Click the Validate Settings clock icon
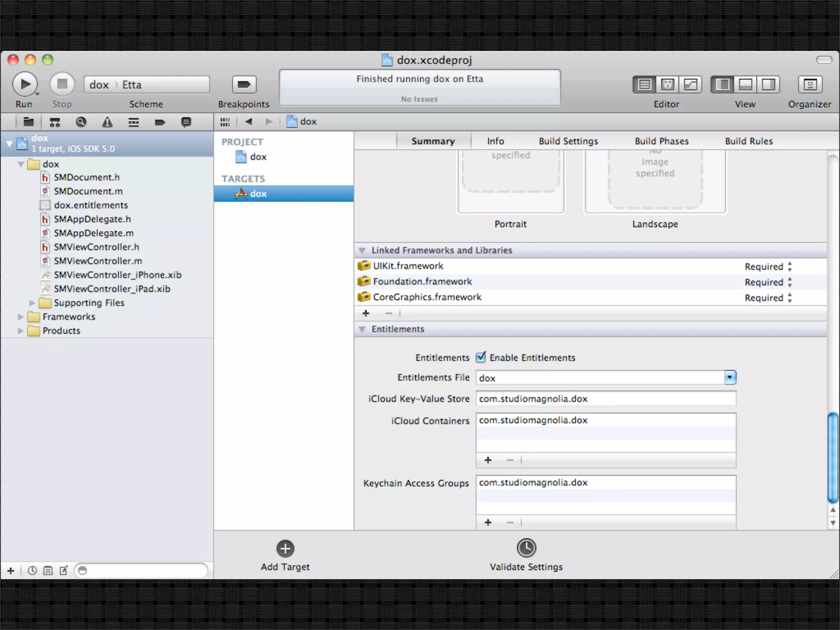This screenshot has height=630, width=840. pyautogui.click(x=526, y=548)
